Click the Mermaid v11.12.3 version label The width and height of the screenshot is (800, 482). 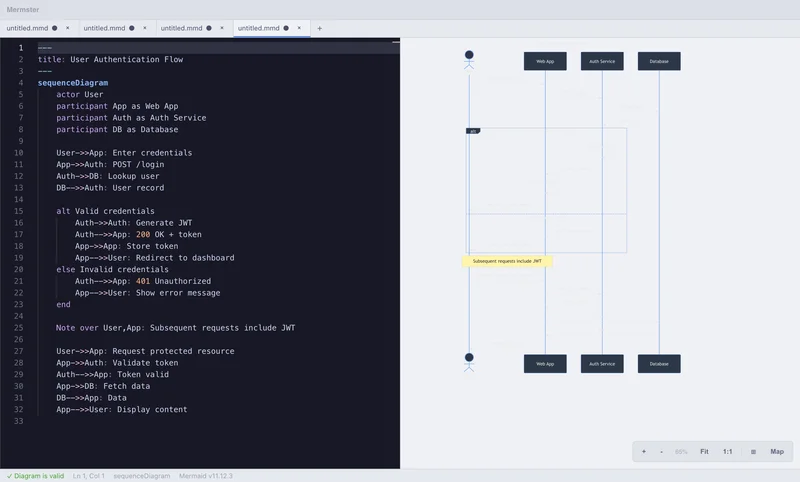[206, 476]
